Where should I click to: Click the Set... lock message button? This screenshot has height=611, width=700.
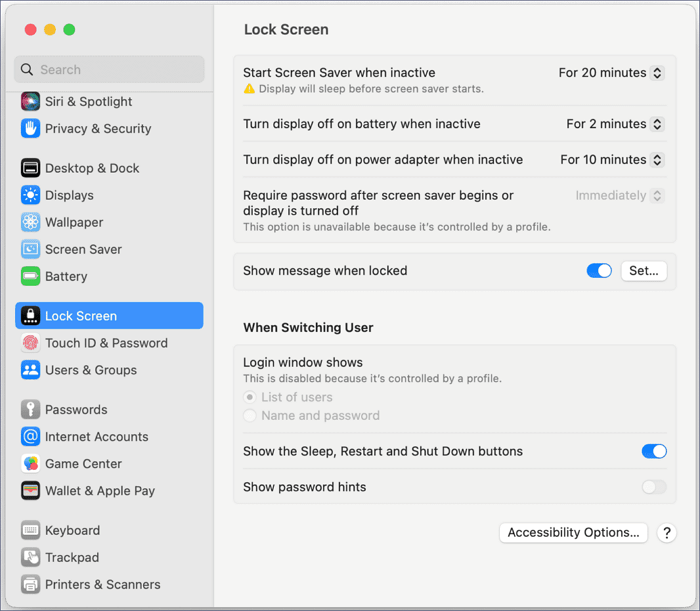pyautogui.click(x=644, y=271)
